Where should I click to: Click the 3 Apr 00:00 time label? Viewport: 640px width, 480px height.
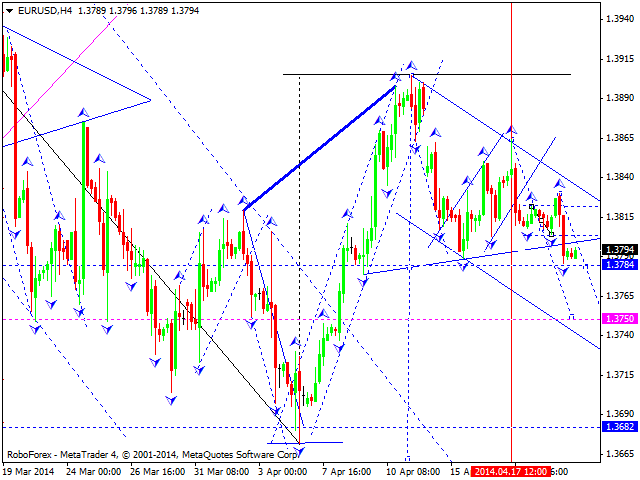282,471
